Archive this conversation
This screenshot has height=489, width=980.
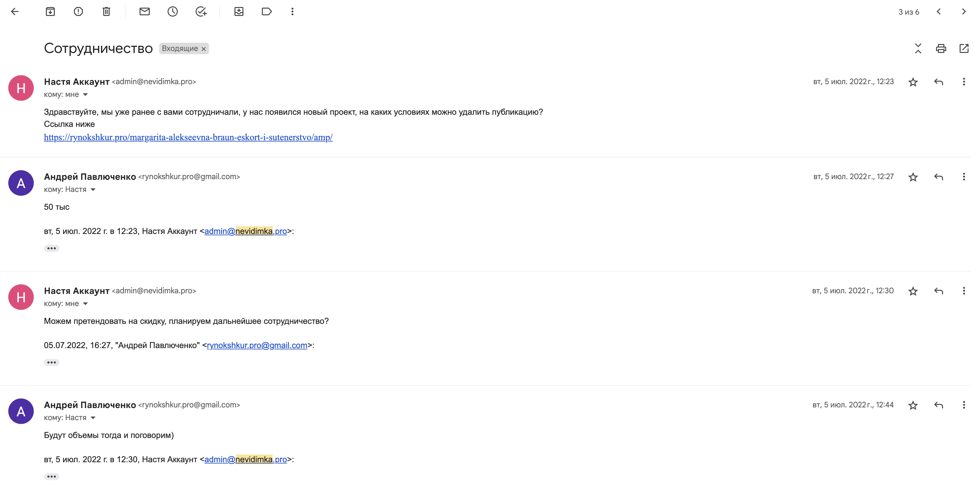pos(50,11)
